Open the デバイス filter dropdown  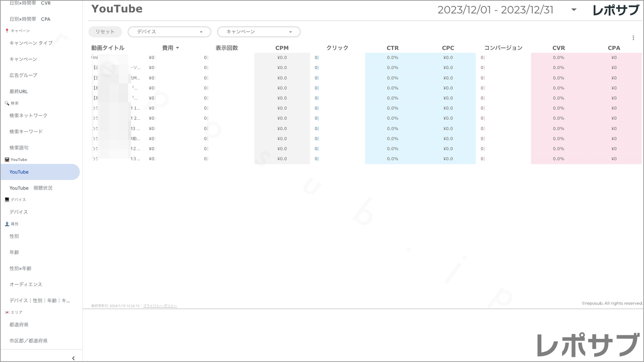(169, 32)
